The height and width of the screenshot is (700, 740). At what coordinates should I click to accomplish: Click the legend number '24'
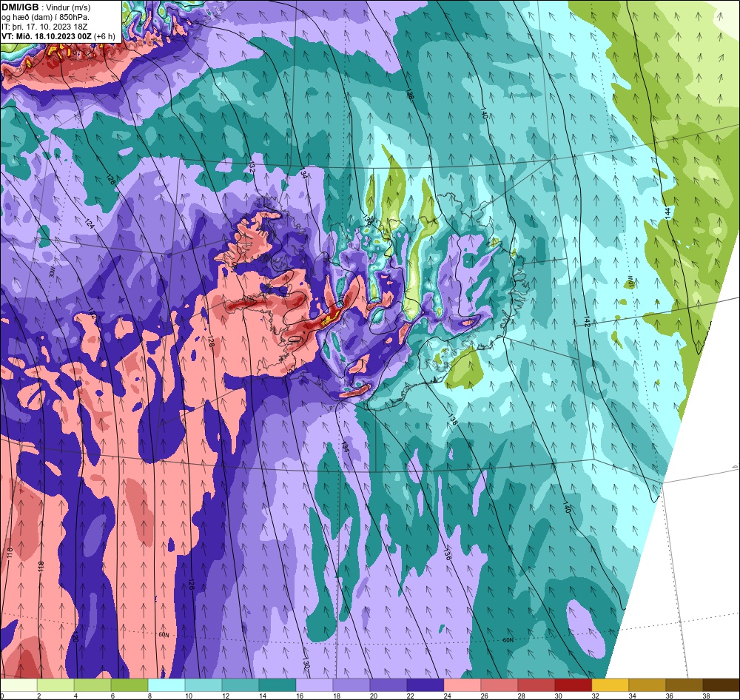point(447,696)
